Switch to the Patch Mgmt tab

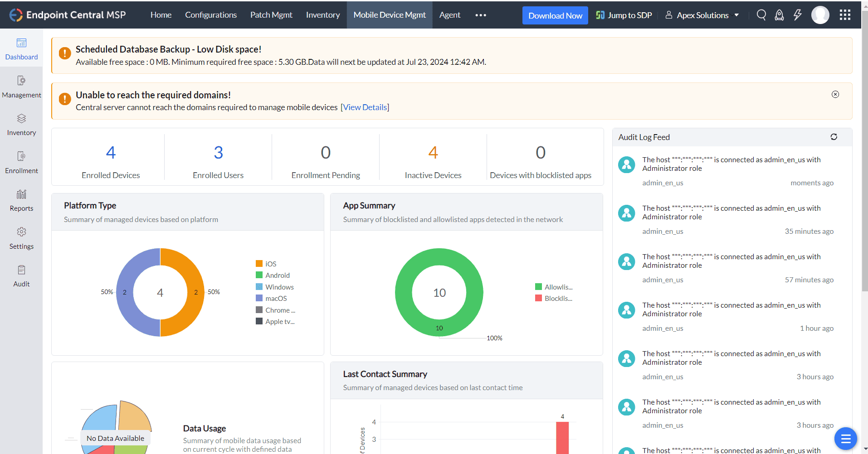pyautogui.click(x=271, y=15)
